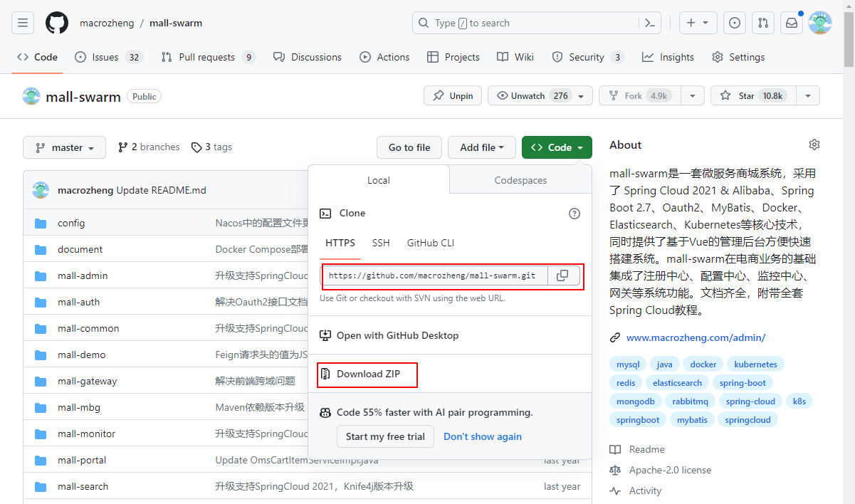Viewport: 855px width, 504px height.
Task: Open the user avatar menu
Action: click(x=820, y=23)
